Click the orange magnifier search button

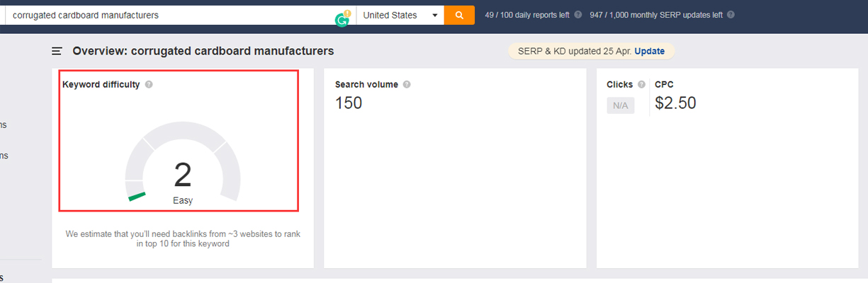[x=459, y=15]
